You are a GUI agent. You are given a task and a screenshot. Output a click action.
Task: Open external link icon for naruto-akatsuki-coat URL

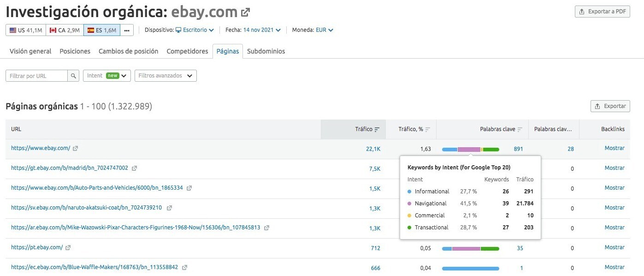coord(169,208)
